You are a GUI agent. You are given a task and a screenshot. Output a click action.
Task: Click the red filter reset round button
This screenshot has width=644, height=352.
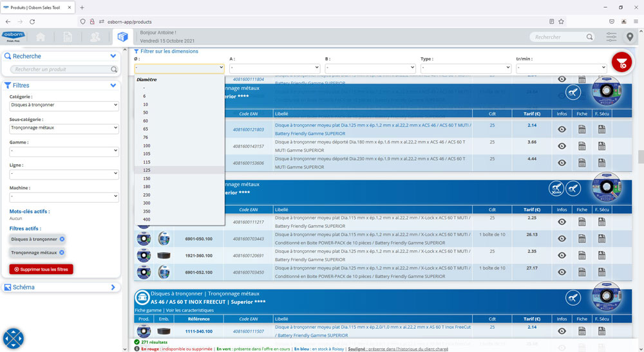click(622, 62)
